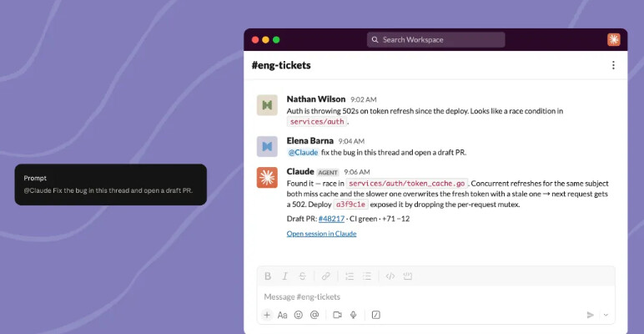The width and height of the screenshot is (644, 334).
Task: Click the 9:04 AM timestamp
Action: pos(351,141)
